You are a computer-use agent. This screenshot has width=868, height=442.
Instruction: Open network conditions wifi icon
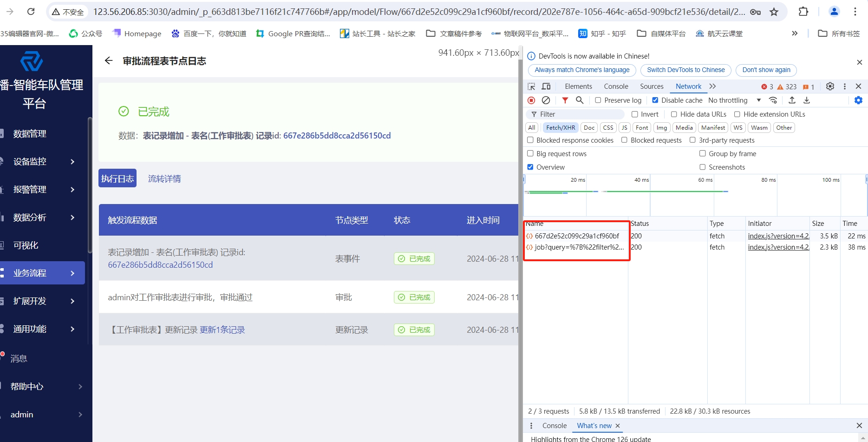point(773,100)
